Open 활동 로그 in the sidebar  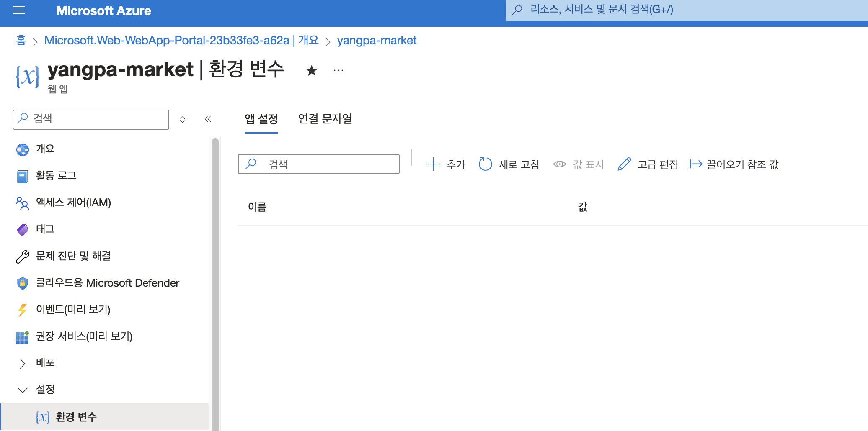point(56,176)
